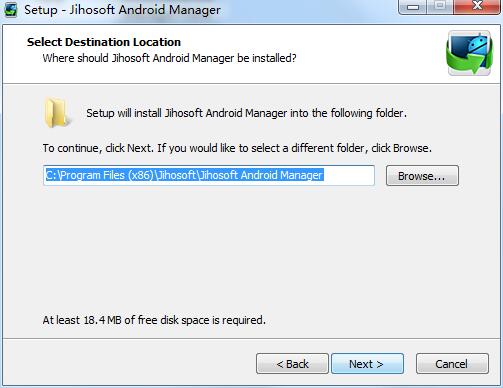Click the disabled maximize button
The width and height of the screenshot is (503, 388).
click(440, 7)
